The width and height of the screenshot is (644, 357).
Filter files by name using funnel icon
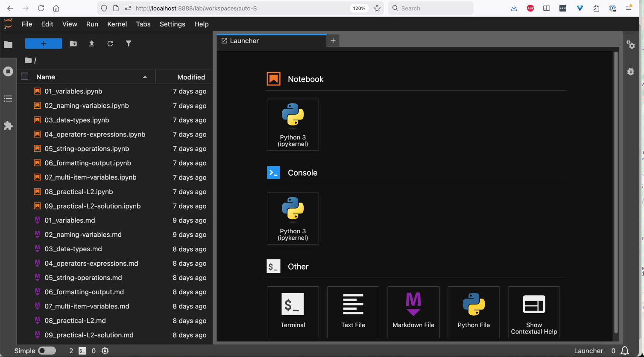coord(129,44)
